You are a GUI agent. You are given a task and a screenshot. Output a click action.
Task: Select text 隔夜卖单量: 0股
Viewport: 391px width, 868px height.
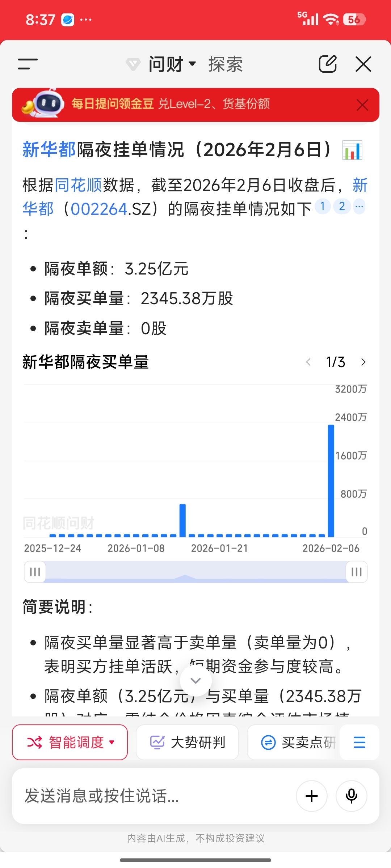(x=105, y=328)
